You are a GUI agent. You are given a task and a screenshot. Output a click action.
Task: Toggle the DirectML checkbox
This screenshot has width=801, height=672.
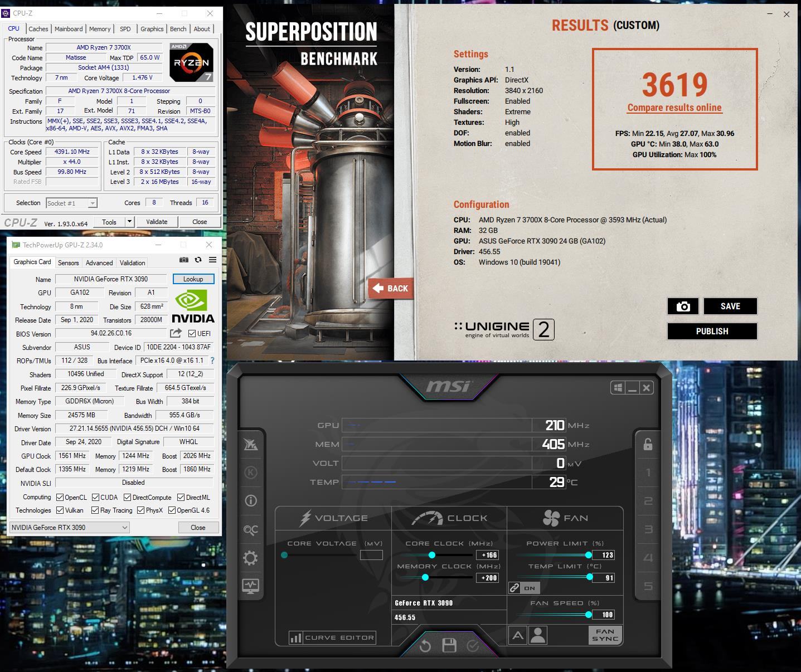(181, 497)
